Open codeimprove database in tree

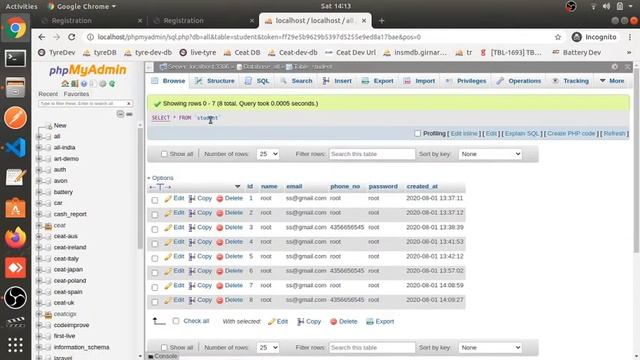click(71, 325)
